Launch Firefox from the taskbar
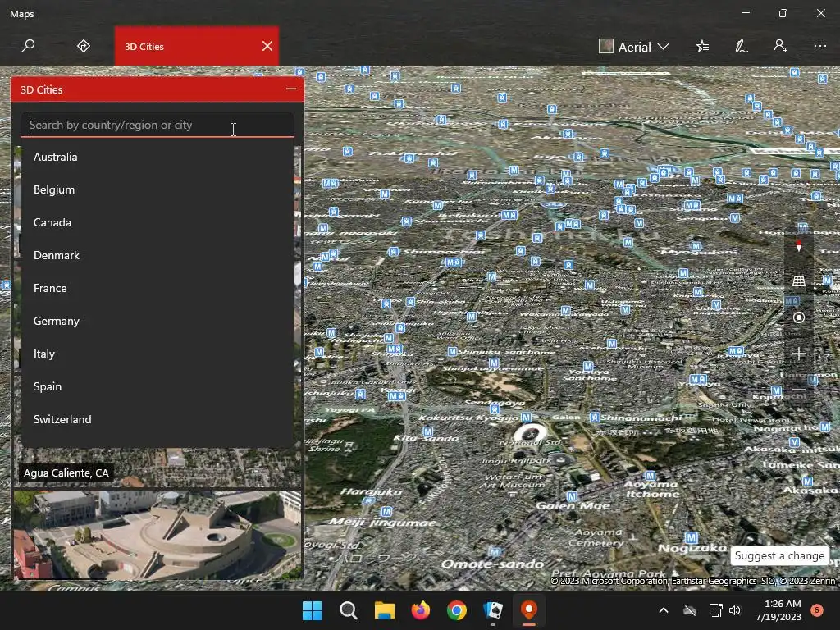This screenshot has width=840, height=630. [421, 610]
